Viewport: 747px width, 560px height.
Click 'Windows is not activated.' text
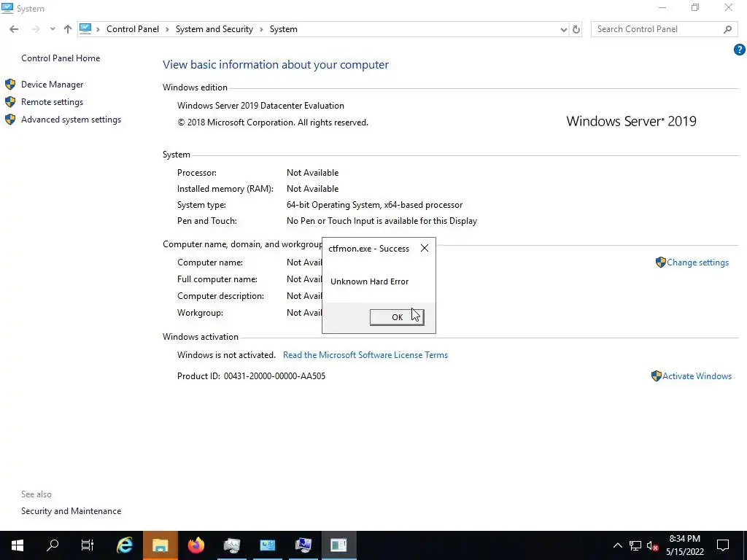click(226, 355)
